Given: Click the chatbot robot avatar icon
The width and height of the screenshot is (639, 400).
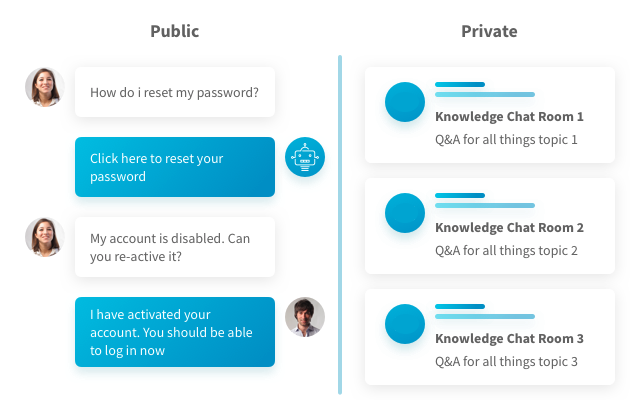Looking at the screenshot, I should click(305, 157).
